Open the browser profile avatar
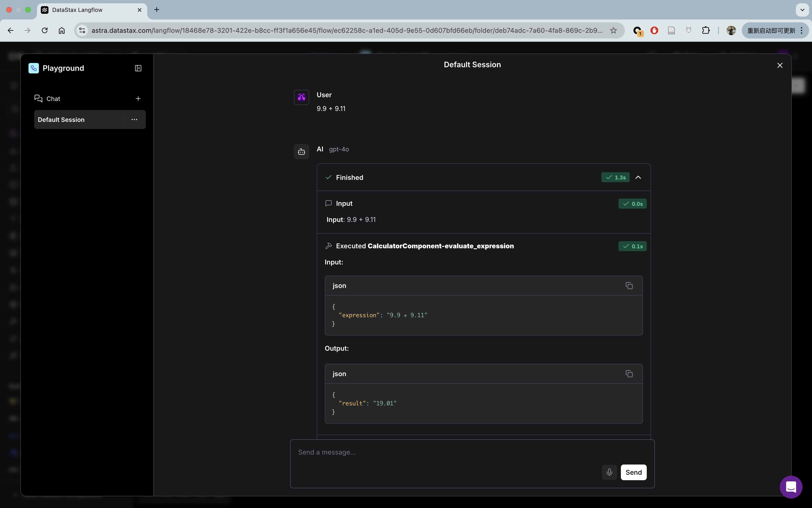Screen dimensions: 812x508 click(731, 31)
